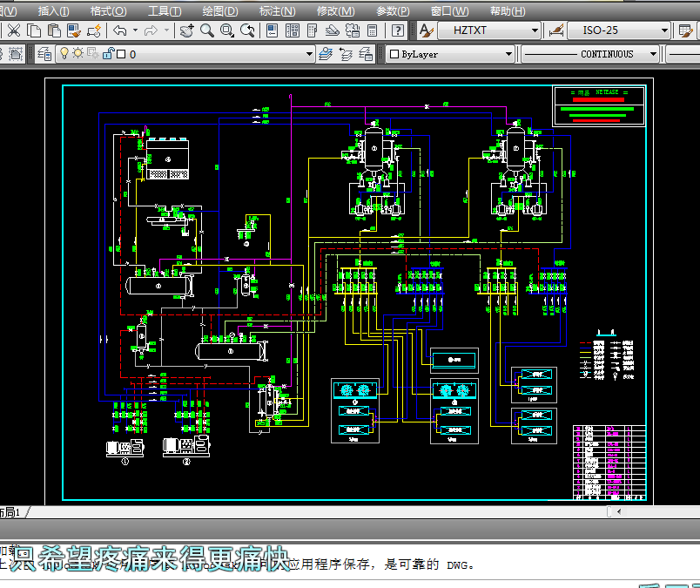Click the command line text area

350,562
